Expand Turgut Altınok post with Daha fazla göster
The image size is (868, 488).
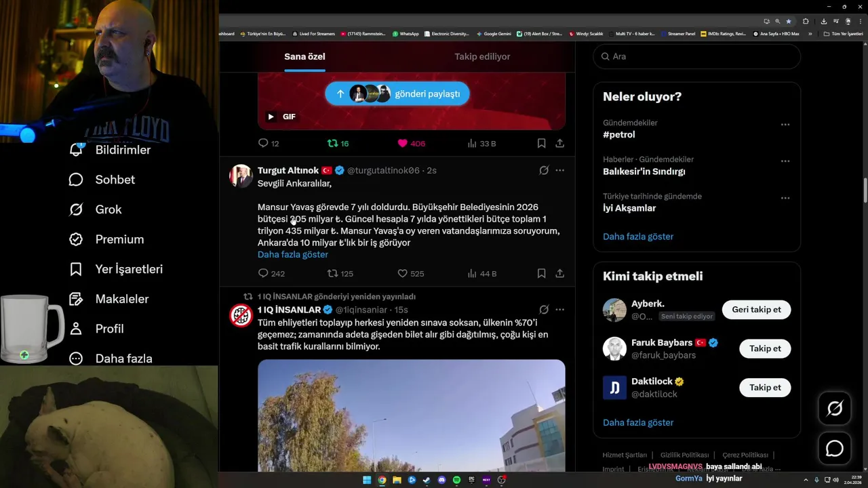click(293, 254)
